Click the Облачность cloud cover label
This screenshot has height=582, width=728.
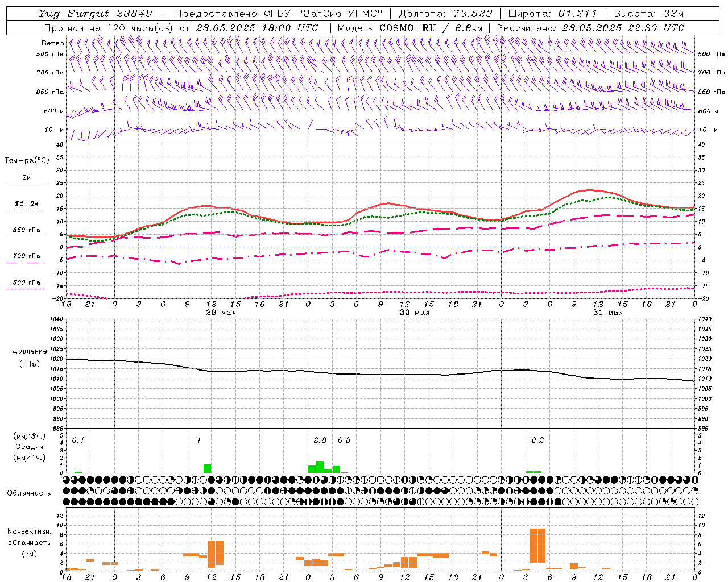[29, 493]
